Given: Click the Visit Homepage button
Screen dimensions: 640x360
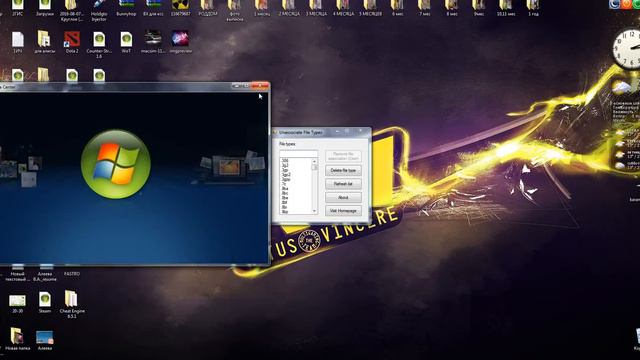Looking at the screenshot, I should point(343,211).
